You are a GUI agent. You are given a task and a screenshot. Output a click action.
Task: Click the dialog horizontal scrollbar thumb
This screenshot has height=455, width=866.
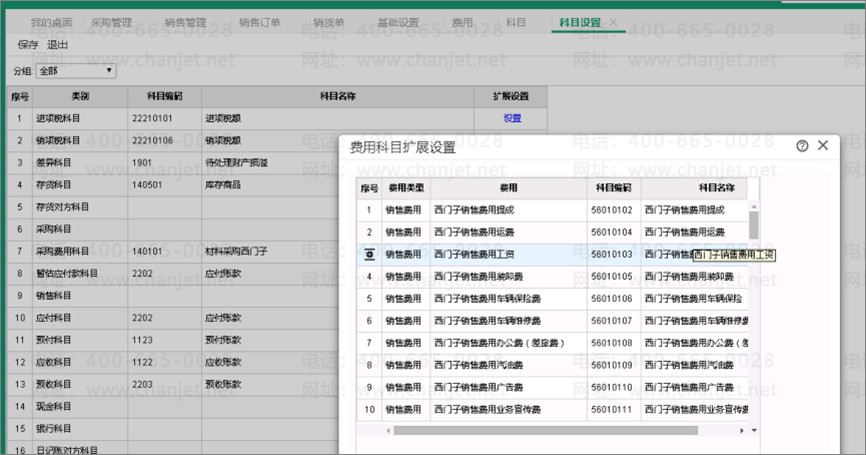tap(560, 430)
